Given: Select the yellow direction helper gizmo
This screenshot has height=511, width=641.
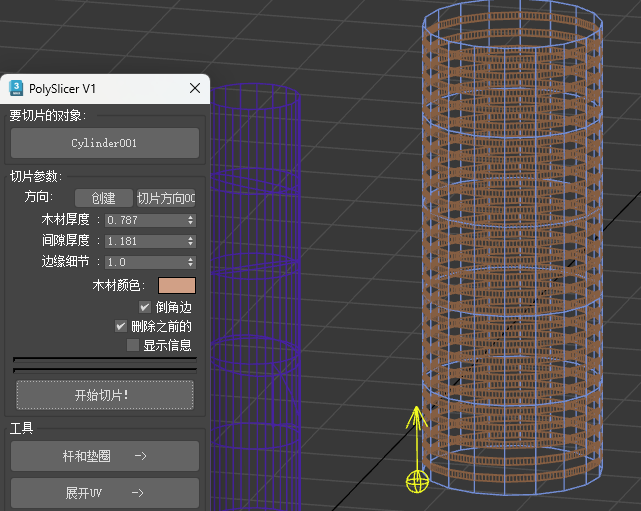Looking at the screenshot, I should coord(417,450).
